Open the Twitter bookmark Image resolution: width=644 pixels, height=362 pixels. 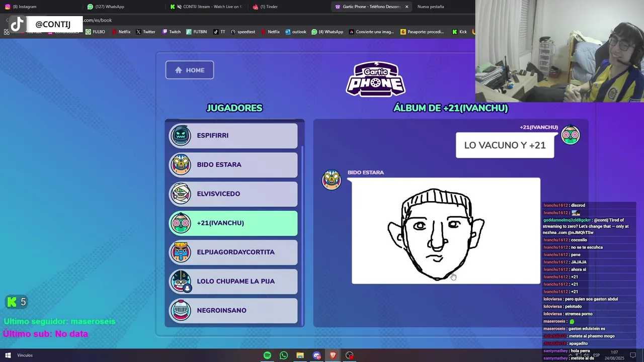tap(145, 32)
